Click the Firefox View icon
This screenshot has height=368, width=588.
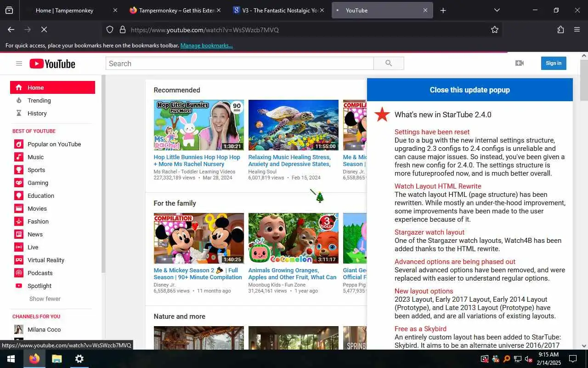pyautogui.click(x=9, y=10)
